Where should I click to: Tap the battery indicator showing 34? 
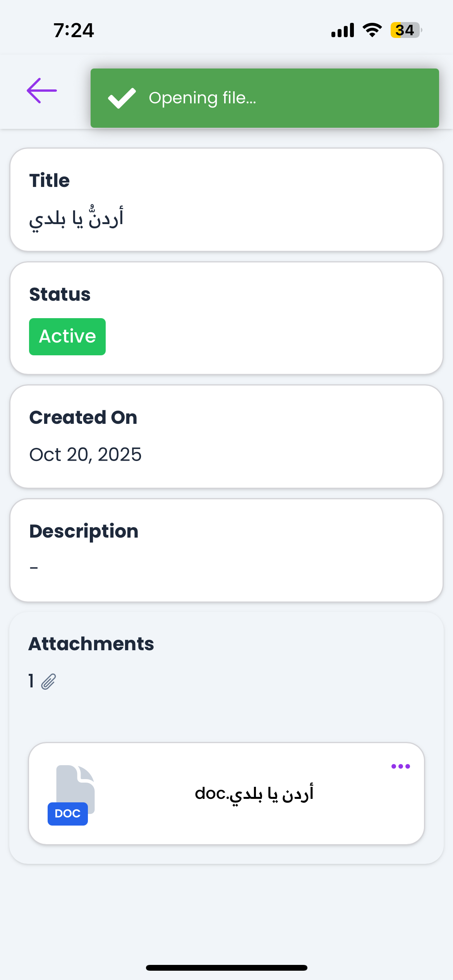(x=406, y=30)
